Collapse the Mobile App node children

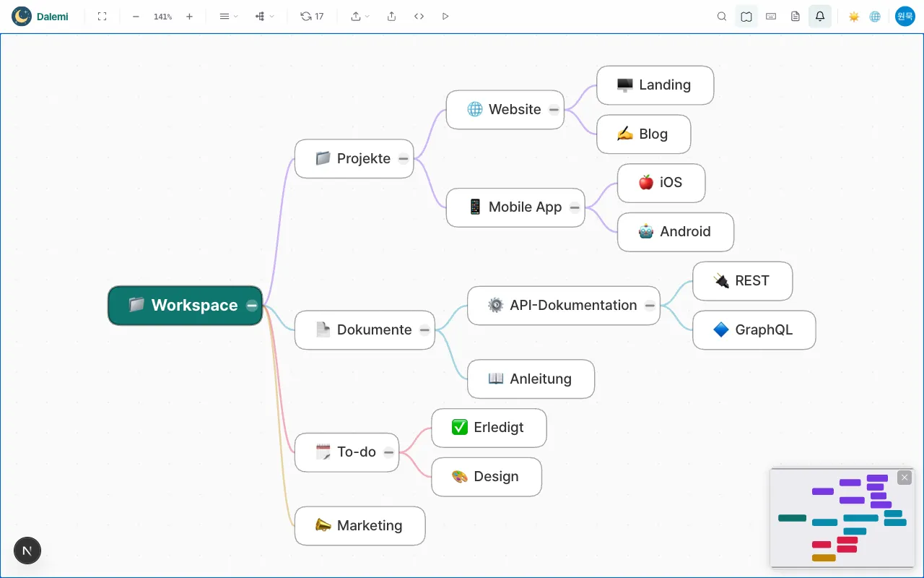pos(575,207)
